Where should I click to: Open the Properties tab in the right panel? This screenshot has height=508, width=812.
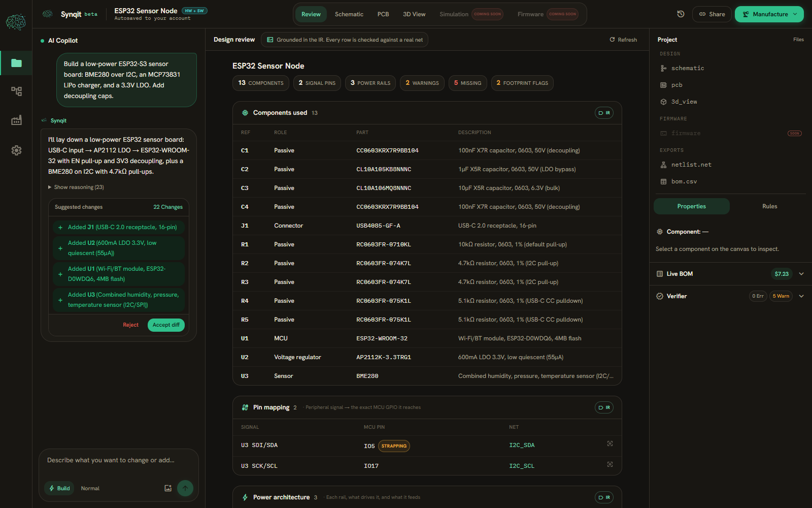(x=692, y=206)
